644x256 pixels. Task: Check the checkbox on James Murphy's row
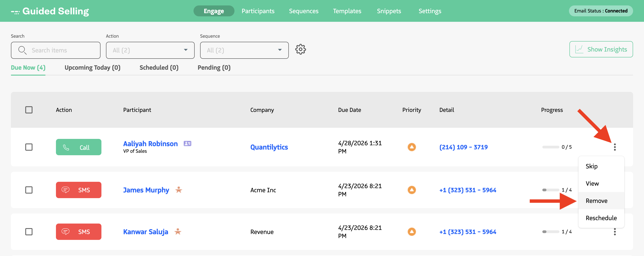tap(29, 190)
